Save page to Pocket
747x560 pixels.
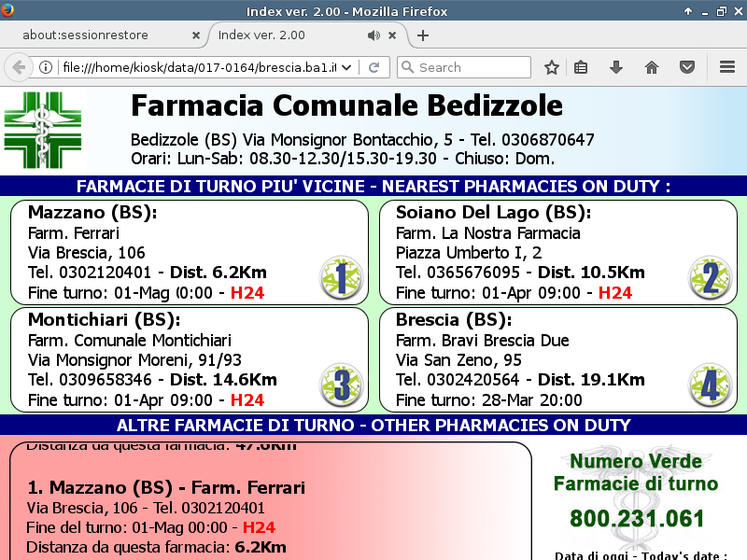coord(687,67)
